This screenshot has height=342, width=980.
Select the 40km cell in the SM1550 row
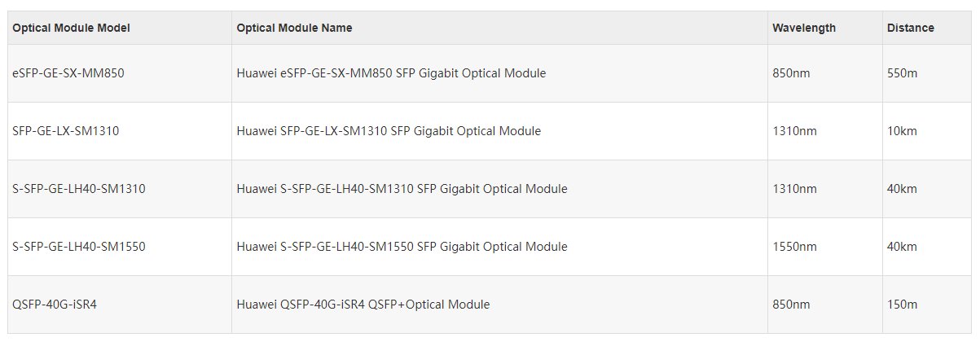pyautogui.click(x=927, y=247)
